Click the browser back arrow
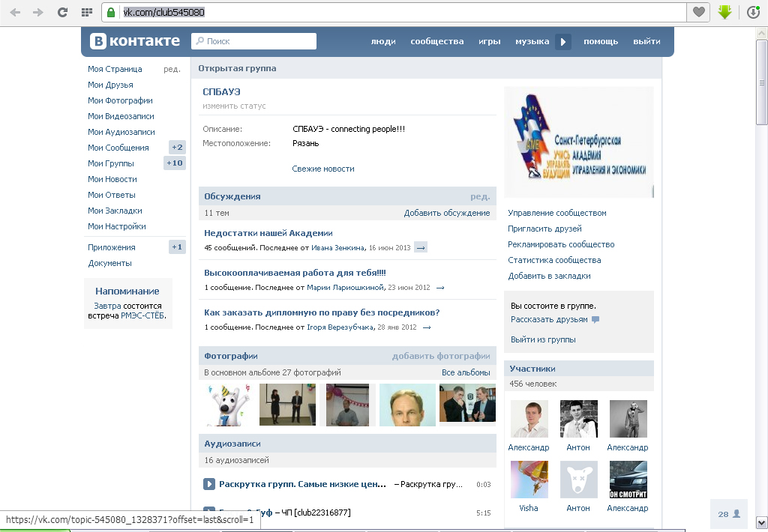768x532 pixels. point(15,12)
